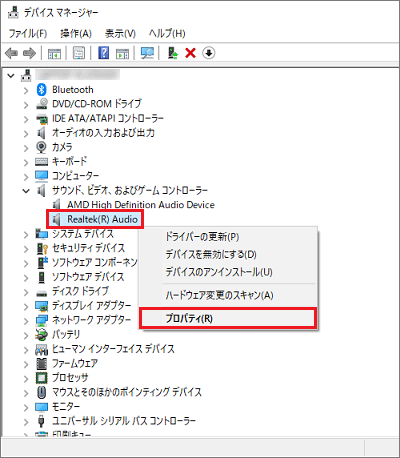Click the カメラ webcam icon
The height and width of the screenshot is (458, 400).
pos(41,147)
